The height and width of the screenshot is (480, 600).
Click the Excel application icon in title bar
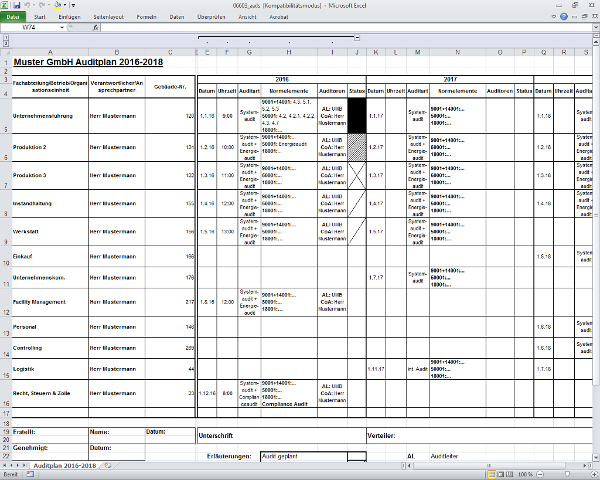[x=6, y=5]
